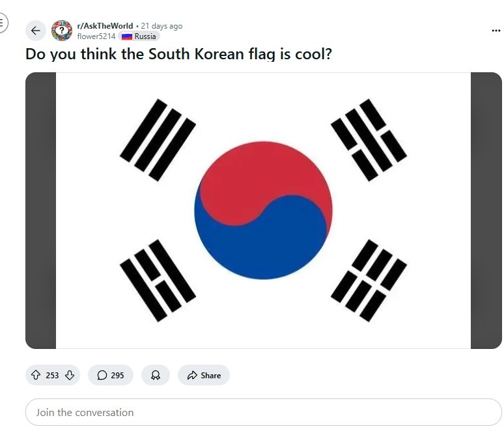Click the "Join the conversation" comment box
Screen dimensions: 504x431
263,412
